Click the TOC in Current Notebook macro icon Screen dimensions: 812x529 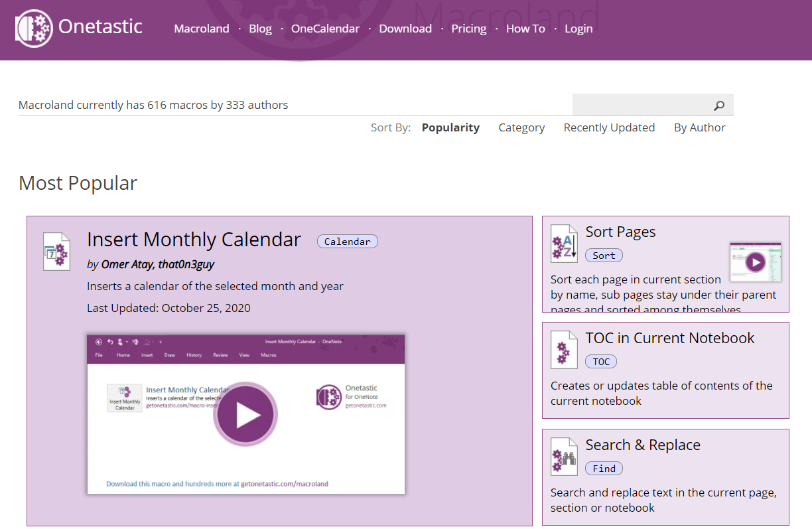click(x=565, y=350)
